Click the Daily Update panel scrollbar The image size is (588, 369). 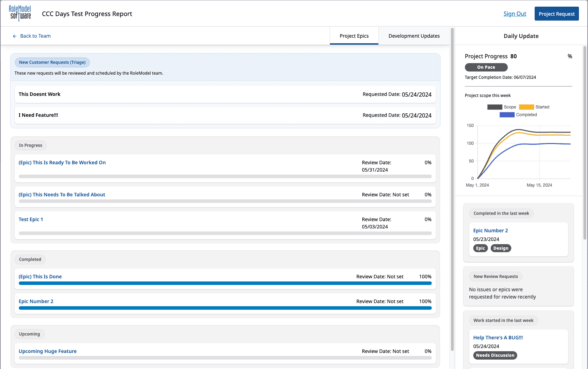pyautogui.click(x=585, y=143)
